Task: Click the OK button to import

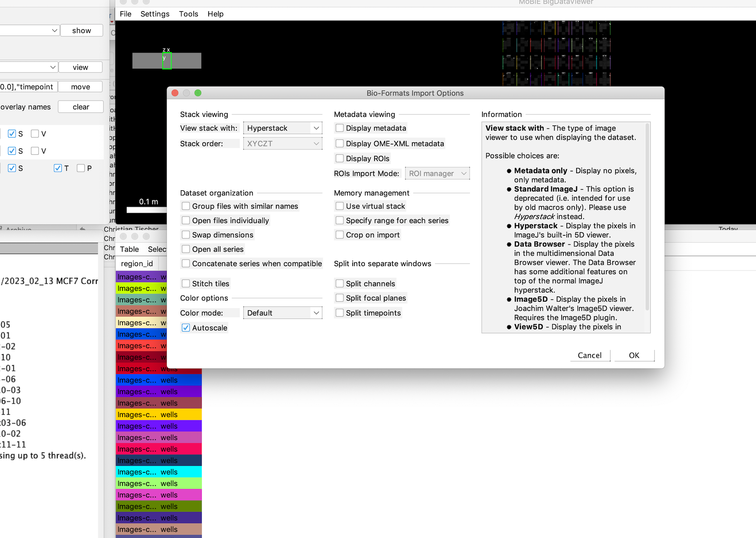Action: pyautogui.click(x=633, y=355)
